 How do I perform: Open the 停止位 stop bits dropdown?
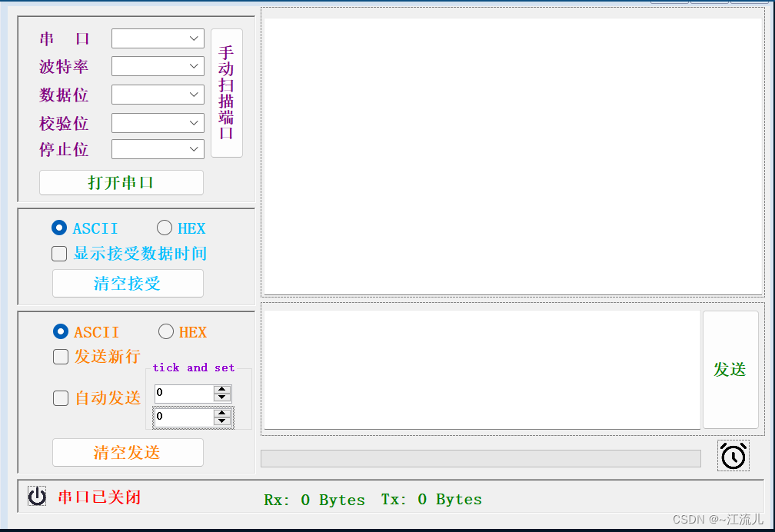pyautogui.click(x=158, y=149)
